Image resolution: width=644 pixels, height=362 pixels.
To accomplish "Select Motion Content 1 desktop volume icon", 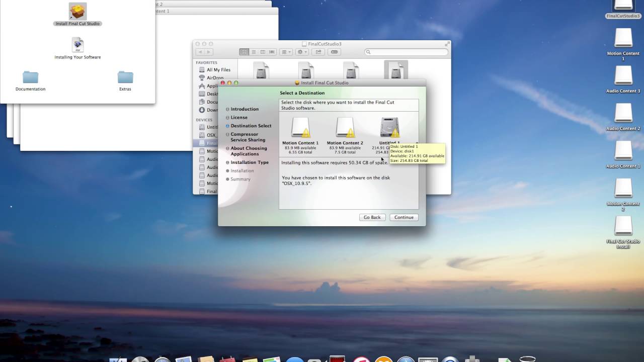I will (623, 38).
